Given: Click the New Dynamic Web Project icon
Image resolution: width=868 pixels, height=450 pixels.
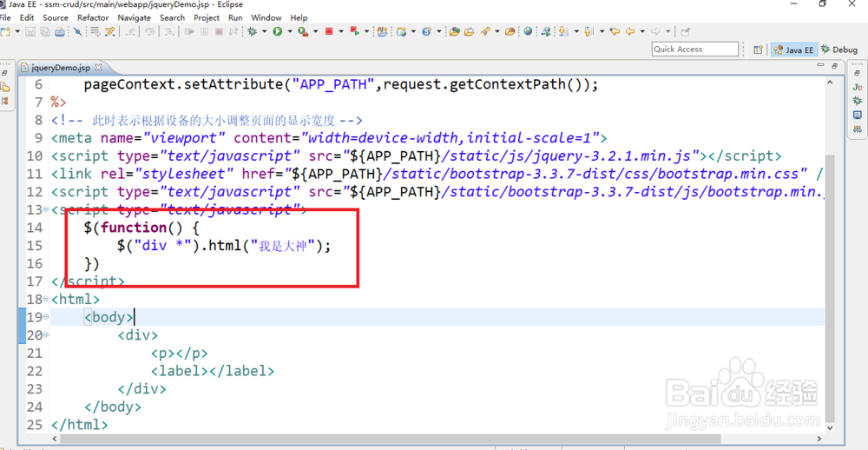Looking at the screenshot, I should 401,31.
